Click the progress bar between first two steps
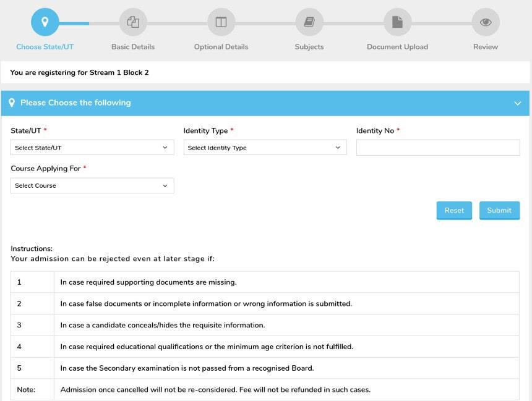Screen dimensions: 532x401 [89, 23]
